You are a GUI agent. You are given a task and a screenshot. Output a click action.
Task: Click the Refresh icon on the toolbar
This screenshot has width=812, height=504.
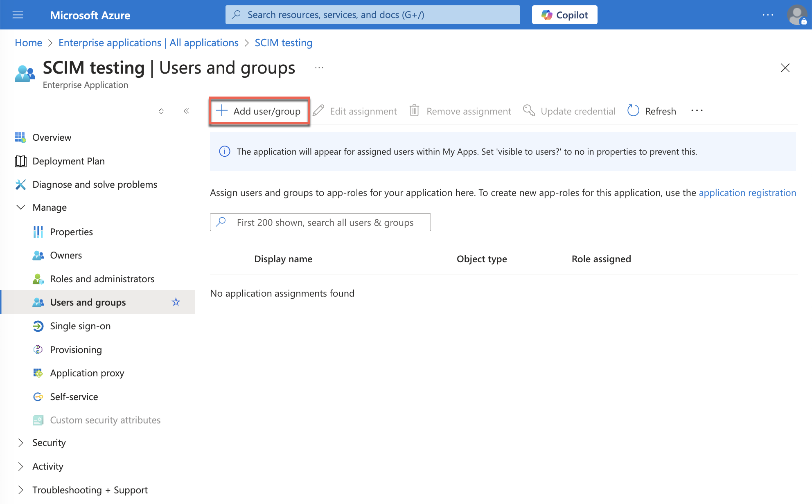pos(633,110)
